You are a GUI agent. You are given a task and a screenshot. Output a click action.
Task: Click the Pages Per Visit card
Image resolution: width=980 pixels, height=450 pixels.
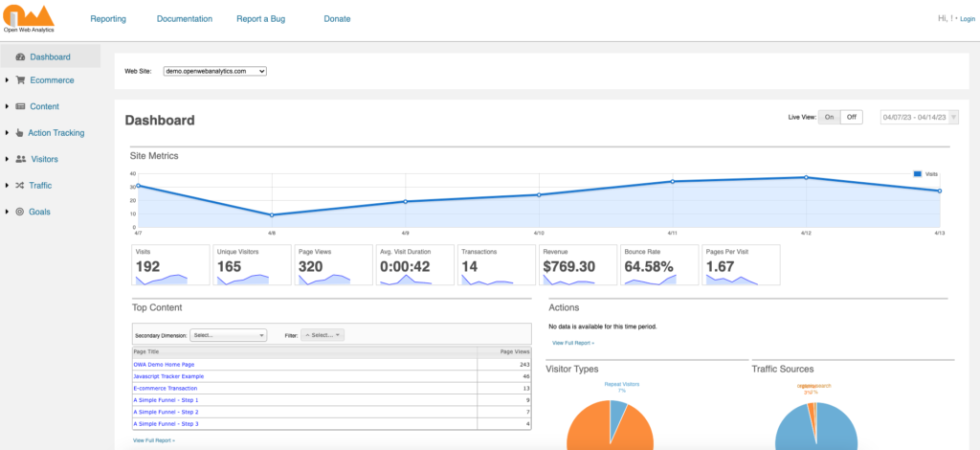741,265
